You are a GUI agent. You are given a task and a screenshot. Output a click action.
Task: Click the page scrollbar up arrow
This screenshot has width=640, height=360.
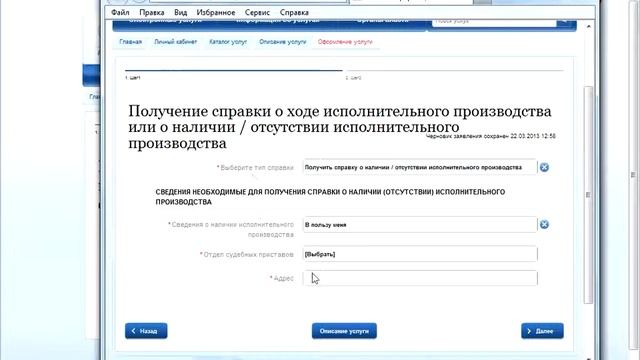pos(588,27)
